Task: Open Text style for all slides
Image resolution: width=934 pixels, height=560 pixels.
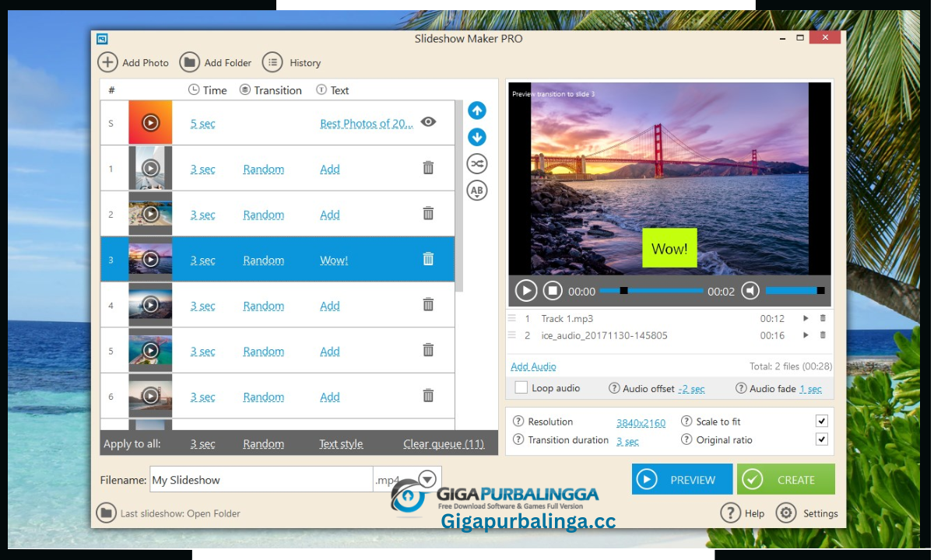Action: pos(341,444)
